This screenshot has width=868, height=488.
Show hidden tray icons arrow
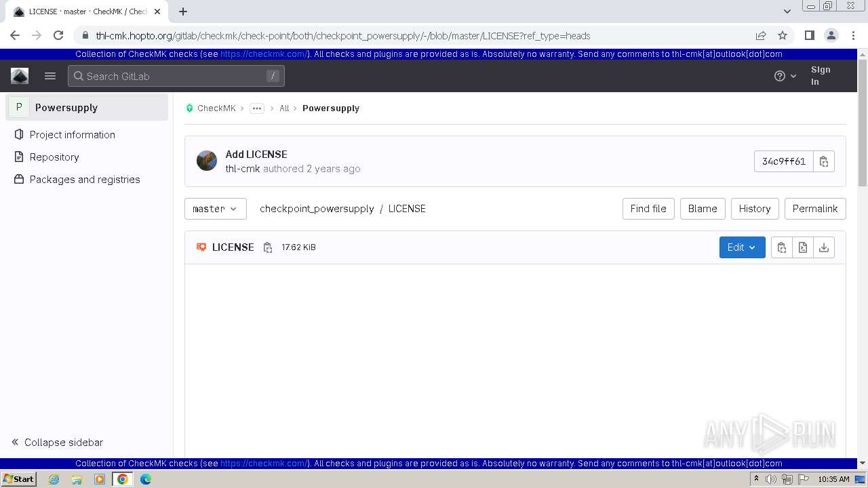(x=756, y=479)
